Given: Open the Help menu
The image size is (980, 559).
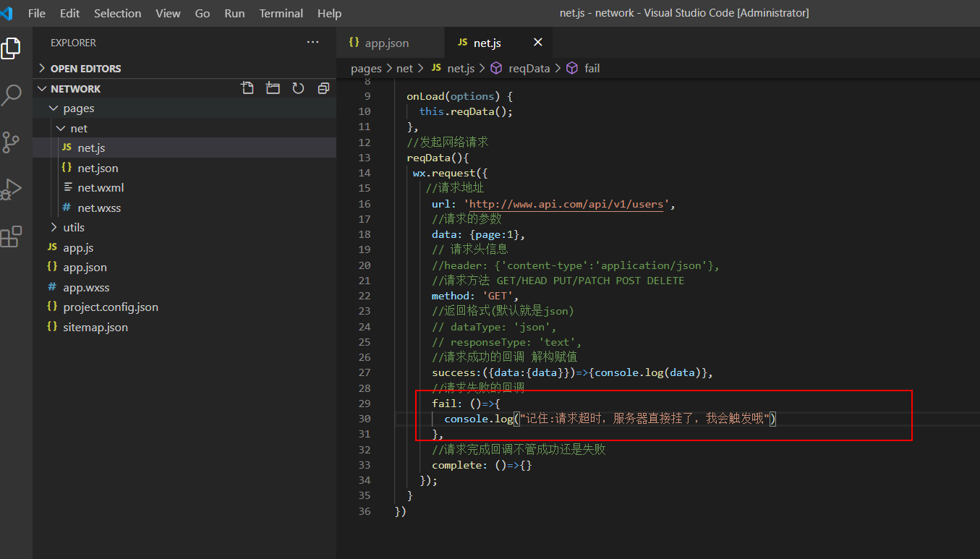Looking at the screenshot, I should (330, 13).
